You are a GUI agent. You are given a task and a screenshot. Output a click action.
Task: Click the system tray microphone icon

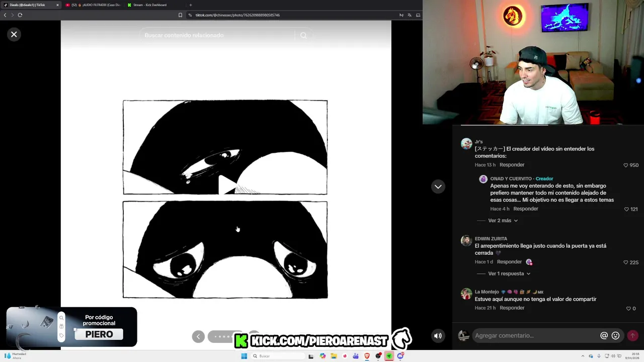(x=599, y=356)
